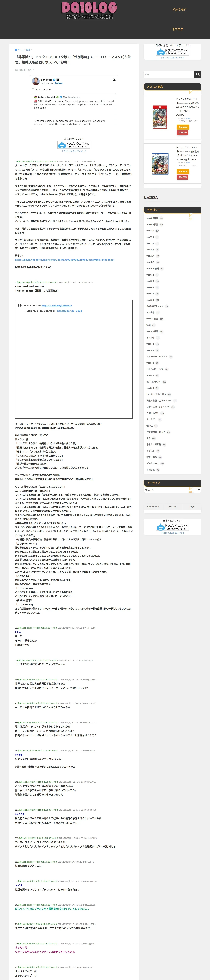Open category ver7.3
This screenshot has width=210, height=980.
(x=150, y=250)
